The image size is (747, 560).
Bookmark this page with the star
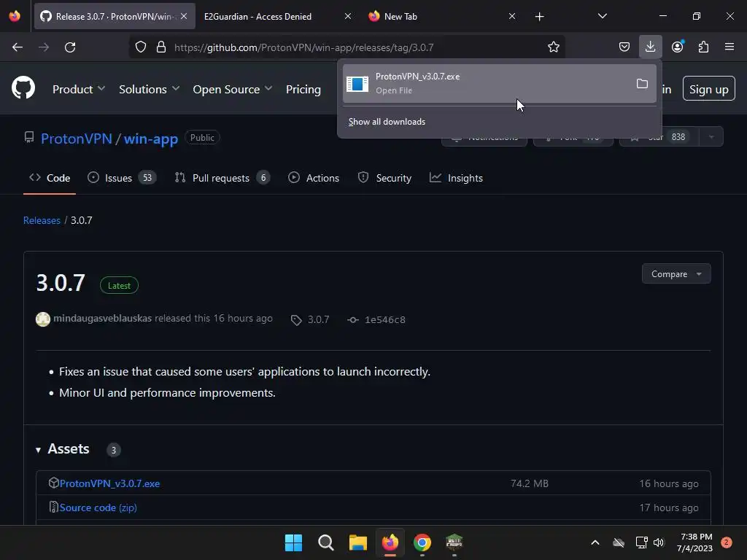pyautogui.click(x=553, y=47)
